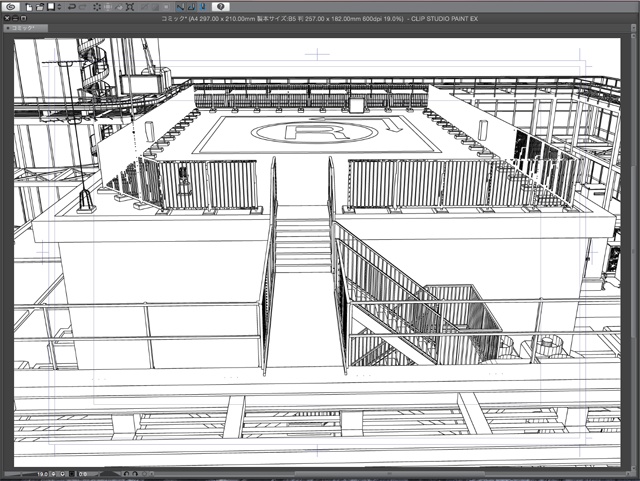
Task: Open the help question mark button
Action: (221, 7)
